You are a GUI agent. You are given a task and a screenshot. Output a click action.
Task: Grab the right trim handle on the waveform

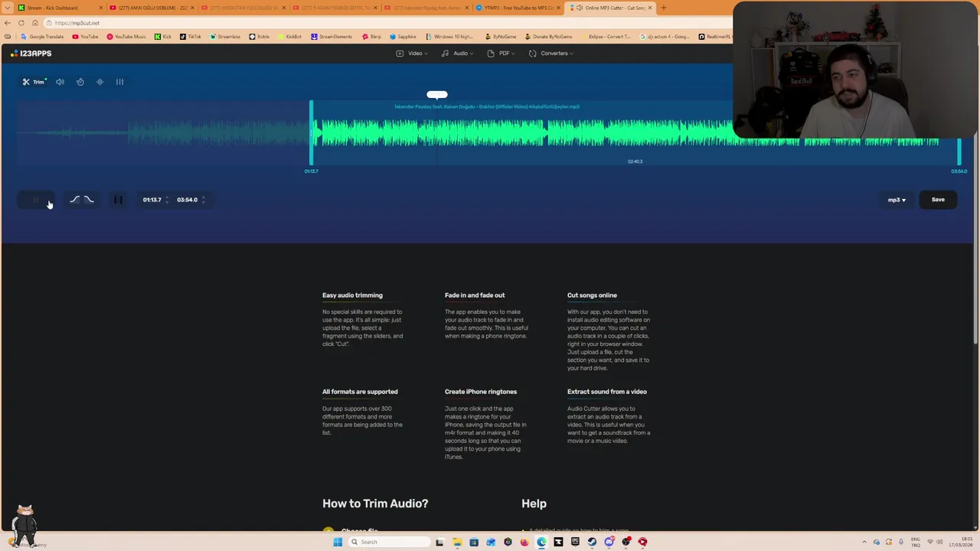(x=959, y=152)
